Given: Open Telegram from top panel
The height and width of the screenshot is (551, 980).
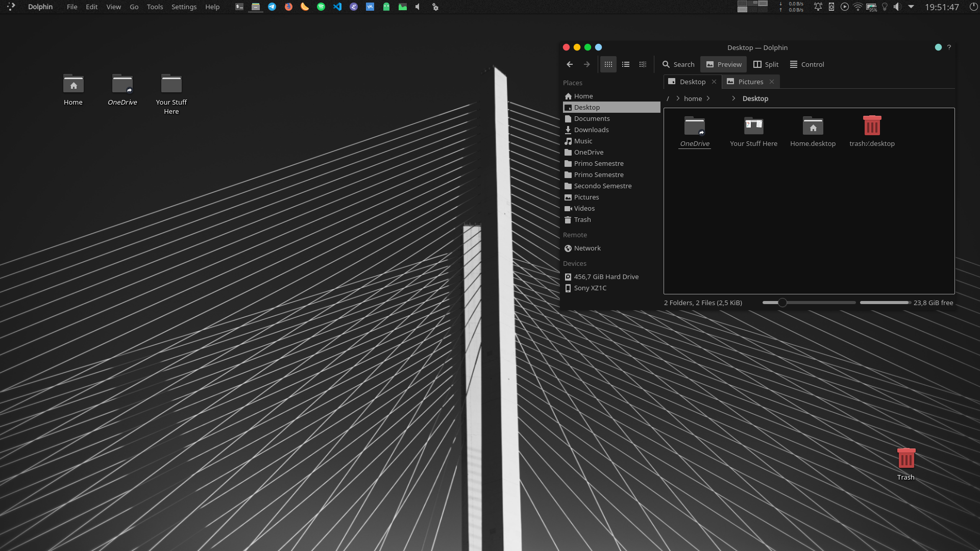Looking at the screenshot, I should tap(272, 7).
